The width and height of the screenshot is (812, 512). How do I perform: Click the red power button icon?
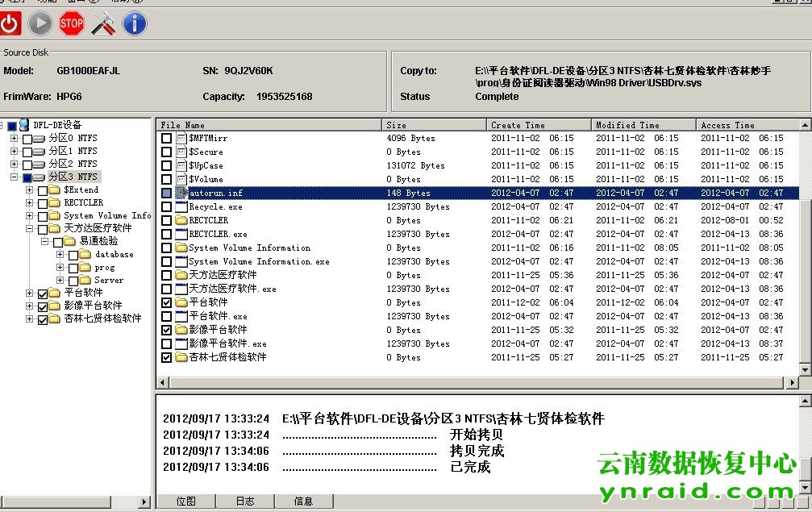pos(10,23)
